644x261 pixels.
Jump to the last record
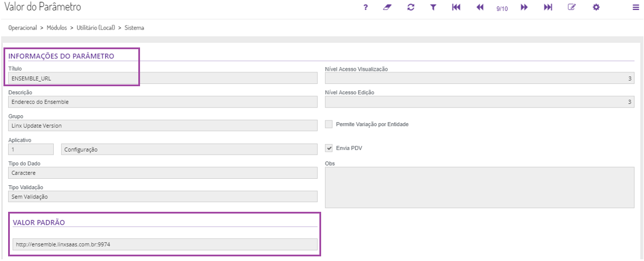click(548, 8)
